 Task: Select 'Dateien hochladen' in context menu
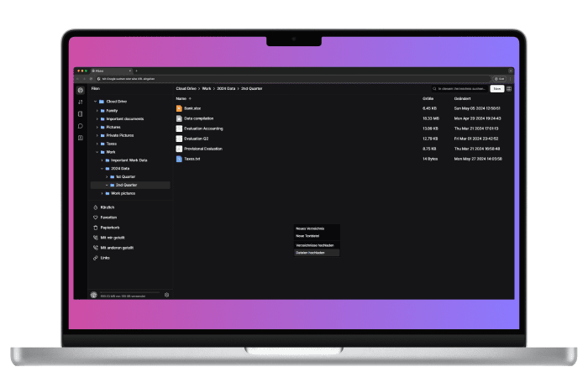coord(309,252)
